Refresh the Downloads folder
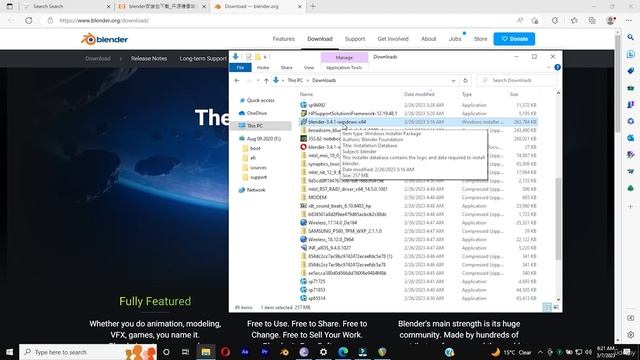 (465, 80)
